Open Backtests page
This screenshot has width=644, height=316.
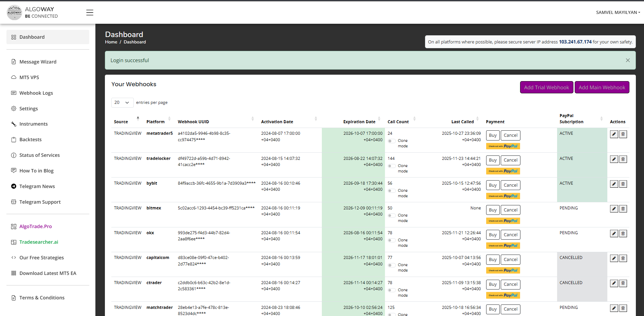point(48,140)
